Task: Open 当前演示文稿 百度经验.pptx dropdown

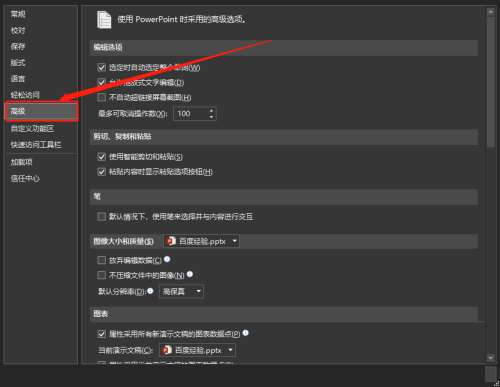Action: coord(197,350)
